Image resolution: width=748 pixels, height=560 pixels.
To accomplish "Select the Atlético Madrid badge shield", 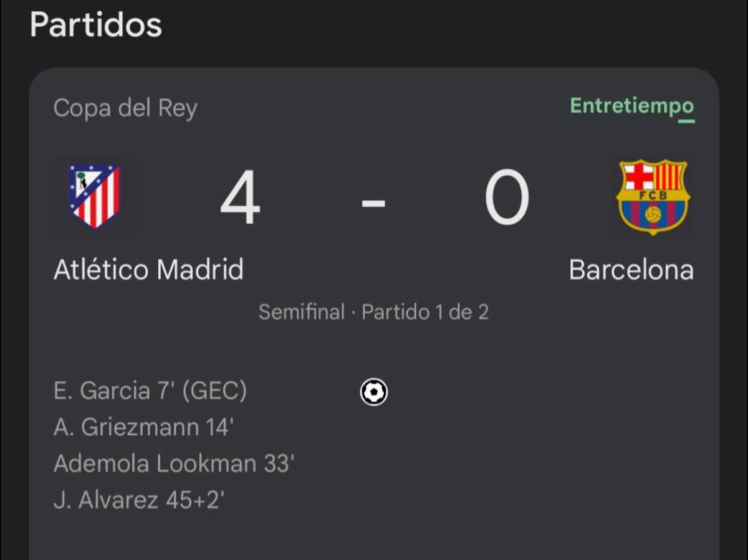I will point(95,197).
